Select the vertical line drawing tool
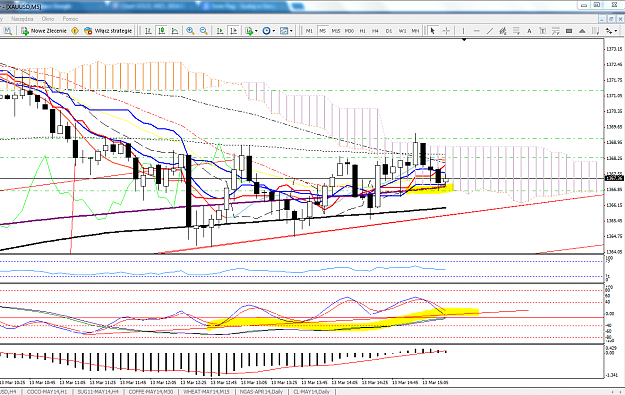 click(x=463, y=31)
